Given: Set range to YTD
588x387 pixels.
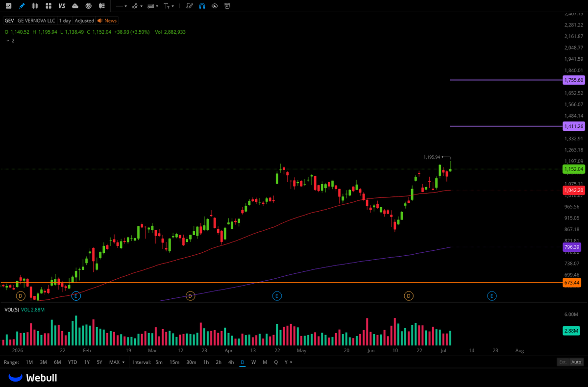Looking at the screenshot, I should tap(72, 362).
